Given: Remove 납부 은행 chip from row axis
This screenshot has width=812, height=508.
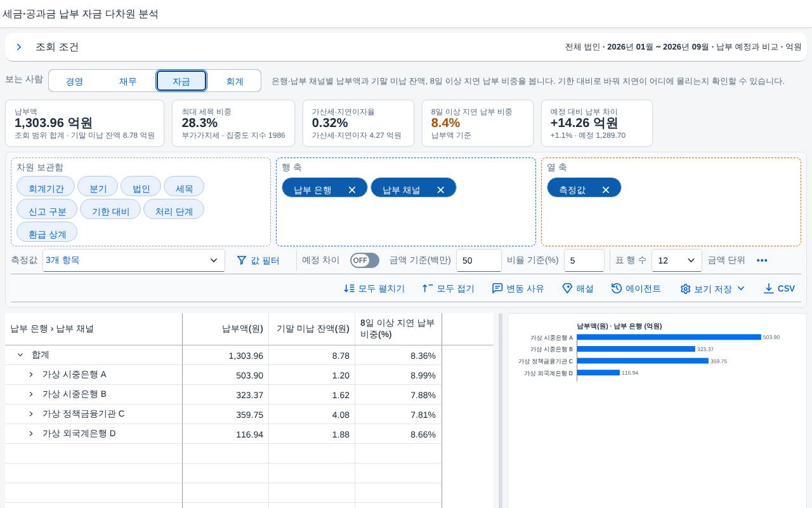Looking at the screenshot, I should pyautogui.click(x=352, y=190).
